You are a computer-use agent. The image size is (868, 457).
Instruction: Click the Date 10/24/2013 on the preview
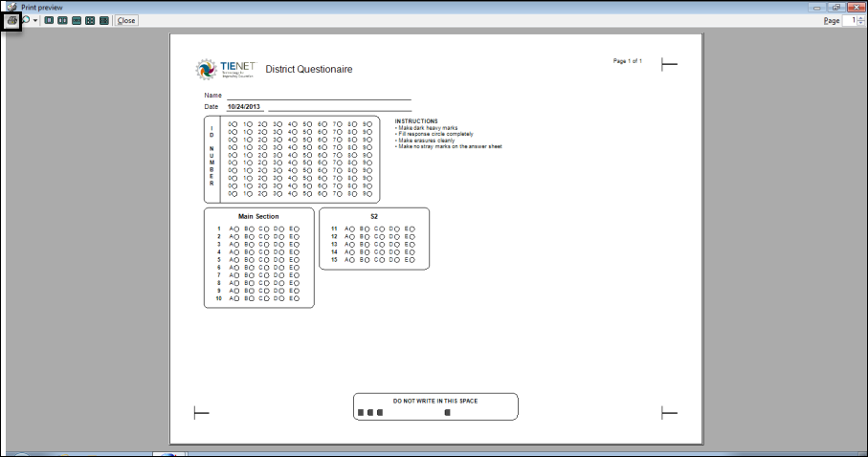coord(244,107)
